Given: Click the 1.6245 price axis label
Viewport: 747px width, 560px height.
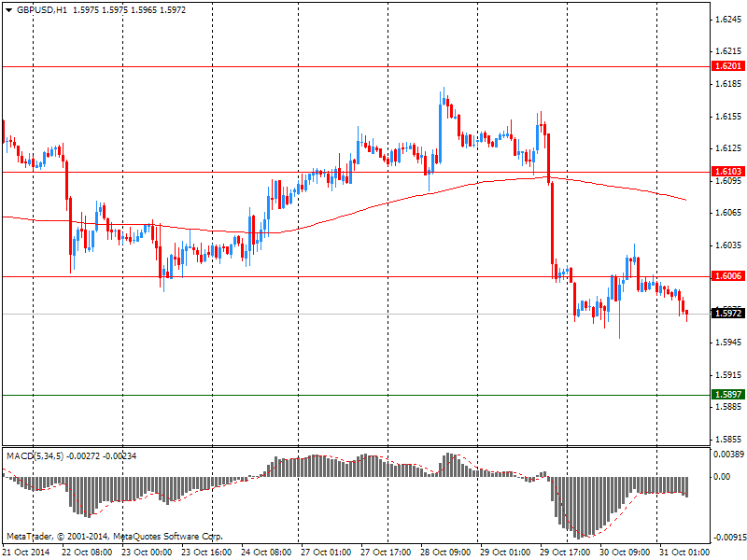Looking at the screenshot, I should 728,20.
